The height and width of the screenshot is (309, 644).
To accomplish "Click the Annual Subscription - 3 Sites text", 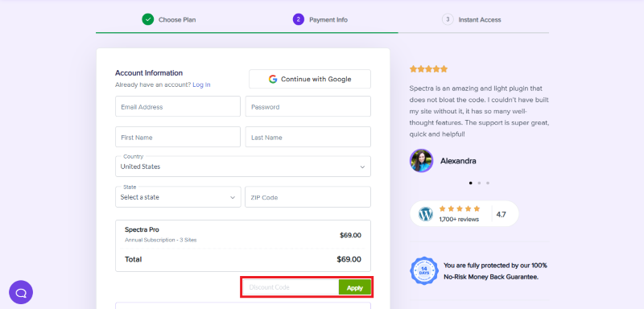I will tap(160, 240).
